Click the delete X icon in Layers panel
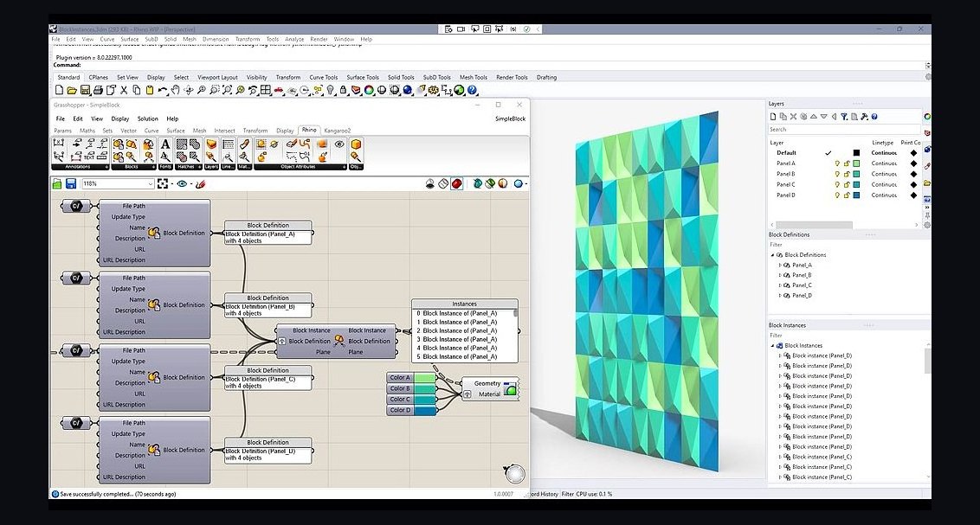The image size is (980, 525). pyautogui.click(x=793, y=117)
